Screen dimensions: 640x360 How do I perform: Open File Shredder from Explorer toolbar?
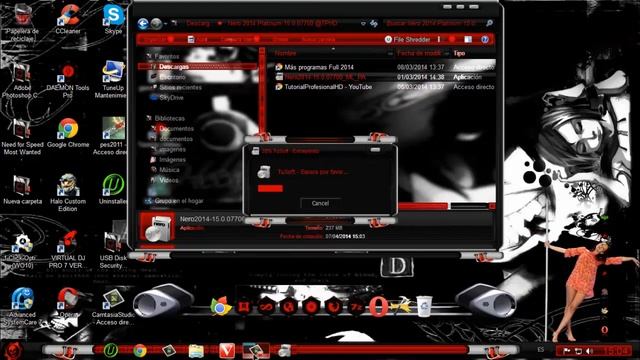point(407,40)
